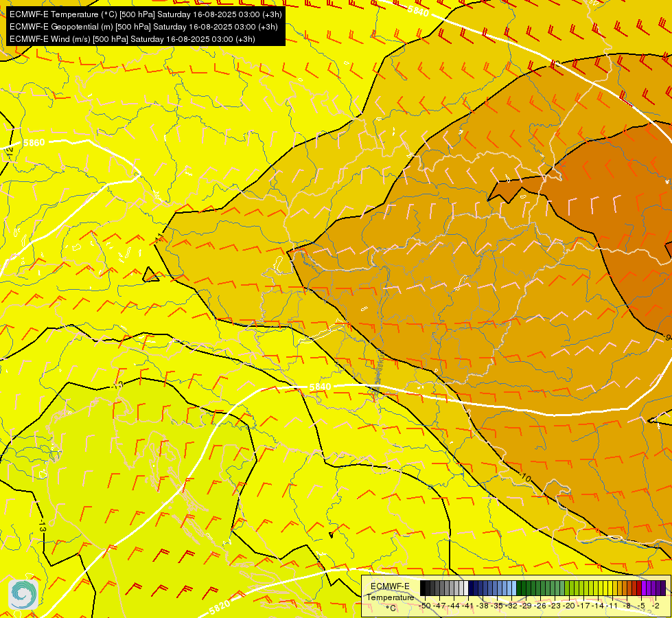Click the Geopotential (m) 500 hPa header line
Image resolution: width=672 pixels, height=618 pixels.
tap(143, 27)
